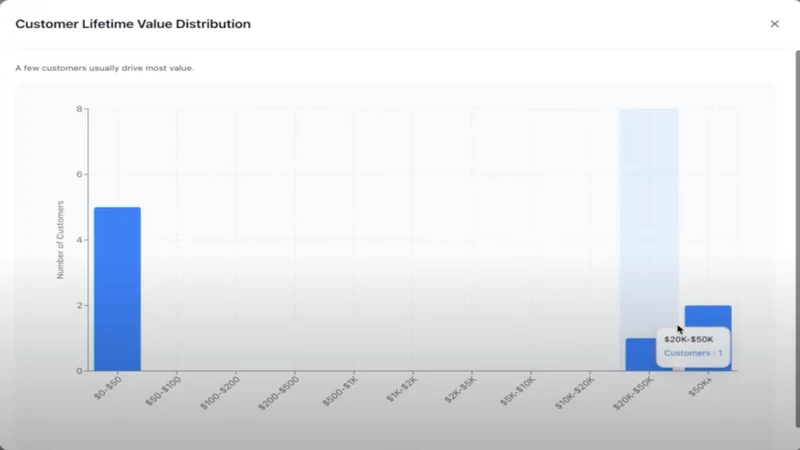The image size is (800, 450).
Task: Click the '$50K+' x-axis label
Action: pyautogui.click(x=700, y=387)
